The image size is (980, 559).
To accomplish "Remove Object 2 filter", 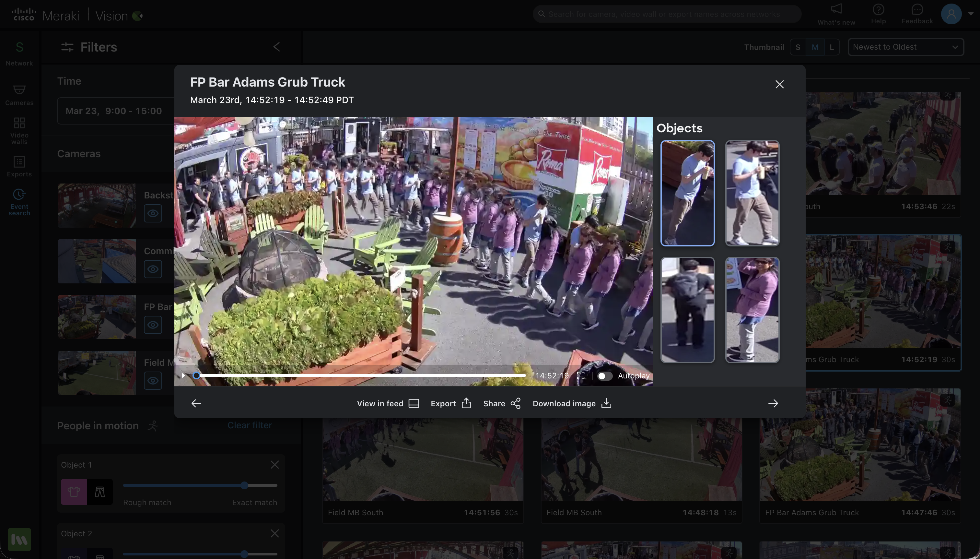I will 275,533.
